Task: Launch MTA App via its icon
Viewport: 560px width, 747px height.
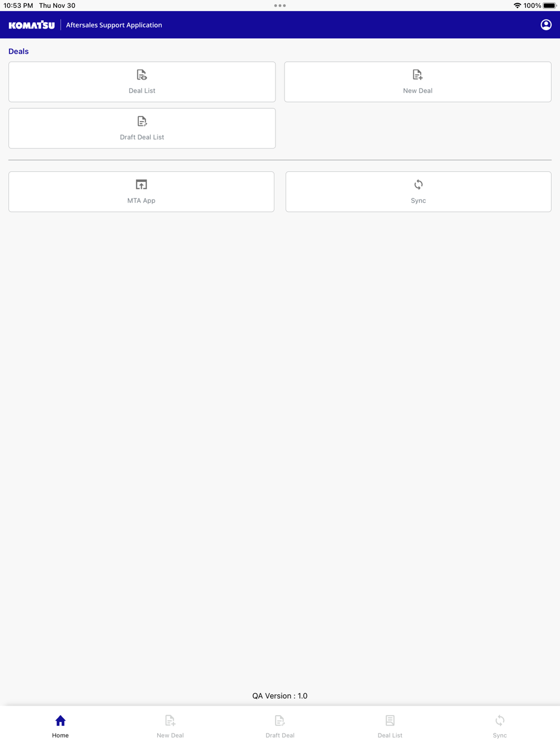Action: (x=141, y=184)
